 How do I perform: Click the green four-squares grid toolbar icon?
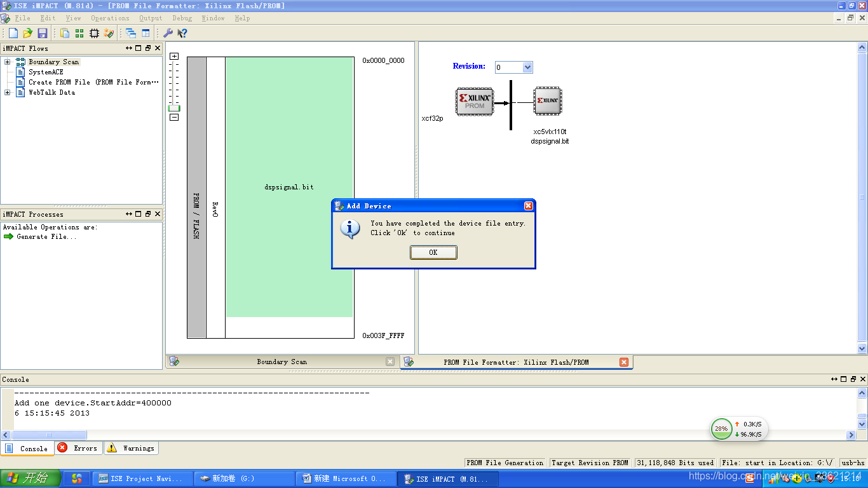[79, 33]
